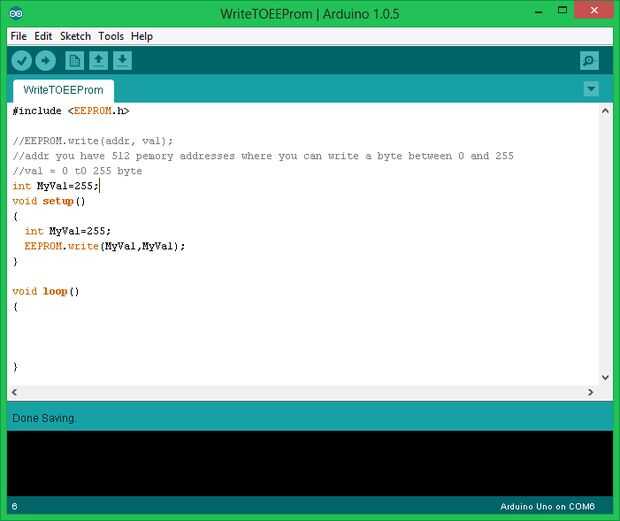Create a new sketch with the page icon
Image resolution: width=620 pixels, height=521 pixels.
coord(74,61)
